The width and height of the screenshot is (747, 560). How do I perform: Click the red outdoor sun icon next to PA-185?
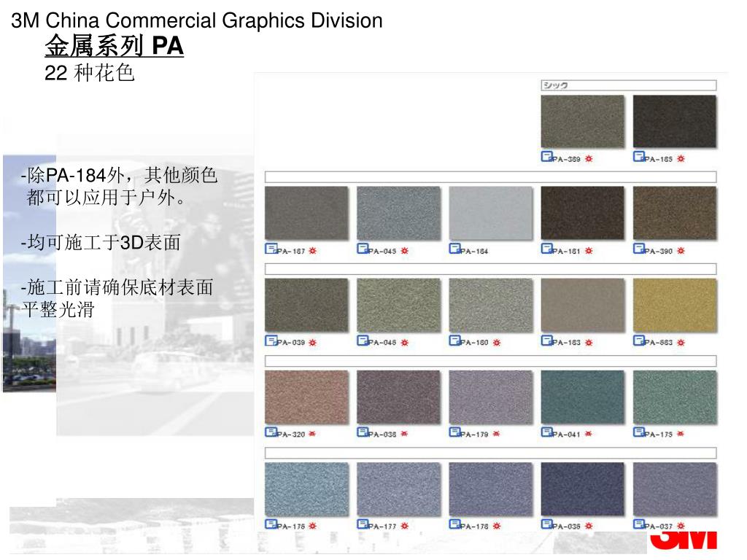pos(681,159)
